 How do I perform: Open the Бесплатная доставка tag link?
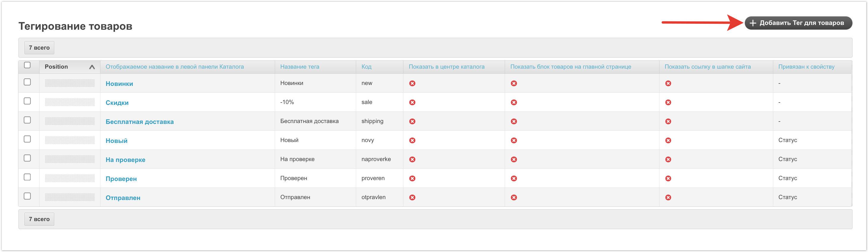(x=140, y=122)
